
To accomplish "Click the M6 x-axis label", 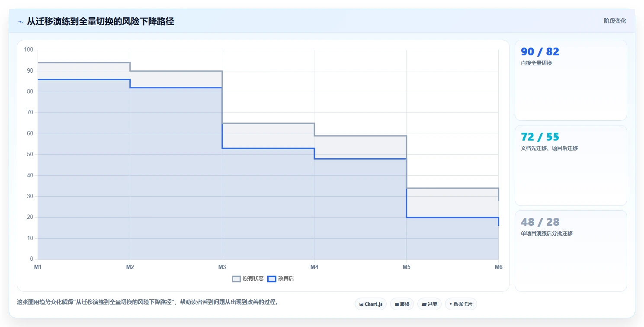I will pos(499,267).
